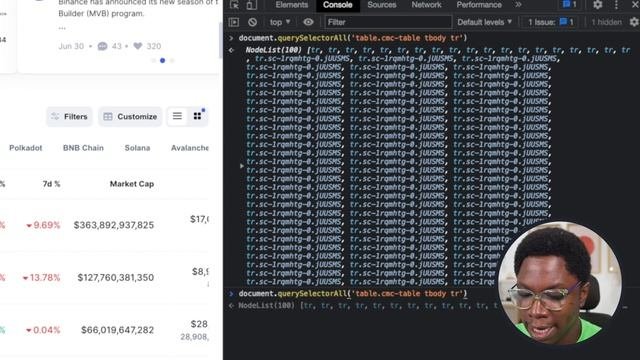Sort by Market Cap column header

(x=132, y=184)
